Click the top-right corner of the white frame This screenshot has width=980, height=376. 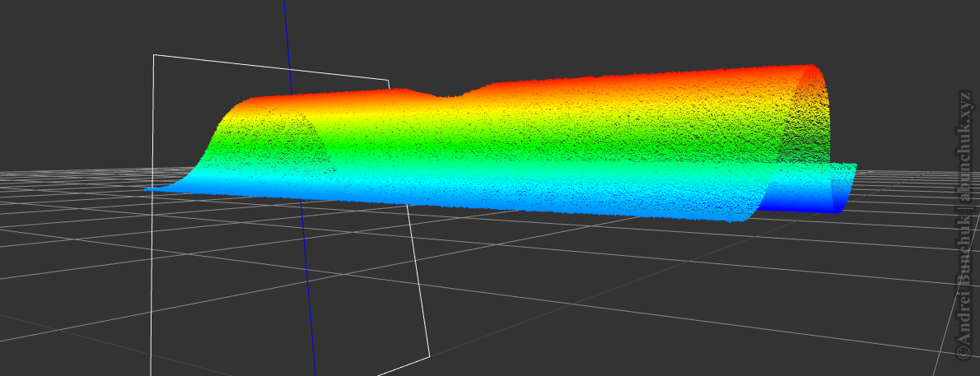pos(389,81)
